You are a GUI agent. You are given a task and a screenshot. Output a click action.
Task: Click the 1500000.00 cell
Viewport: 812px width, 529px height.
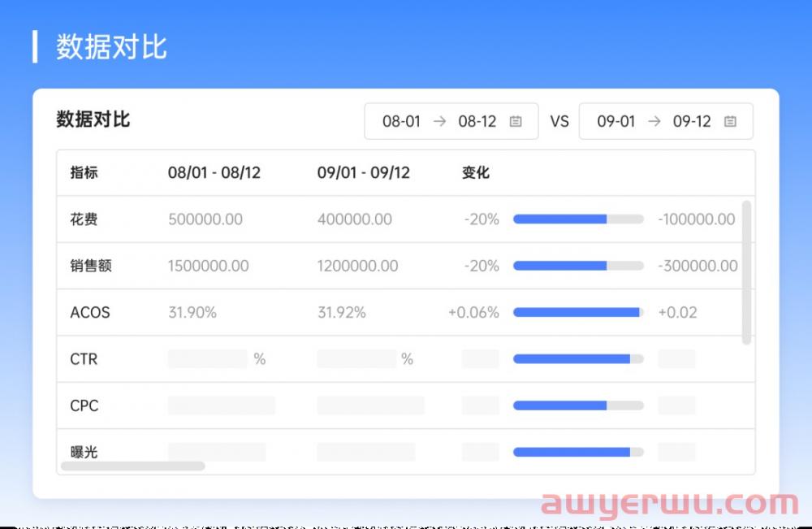coord(208,266)
